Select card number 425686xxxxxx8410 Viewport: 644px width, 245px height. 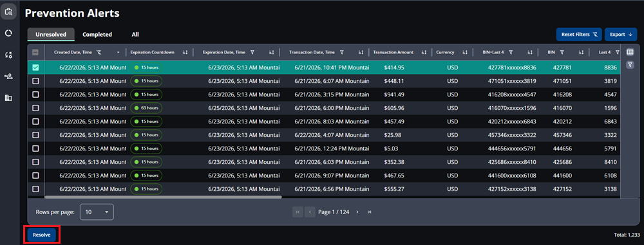click(x=512, y=161)
